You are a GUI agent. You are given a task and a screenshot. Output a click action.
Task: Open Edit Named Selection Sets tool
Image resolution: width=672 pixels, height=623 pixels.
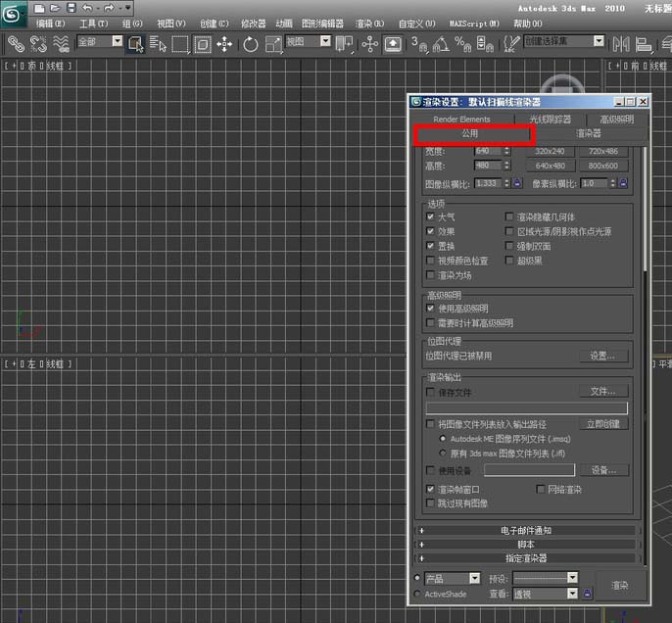(x=511, y=44)
